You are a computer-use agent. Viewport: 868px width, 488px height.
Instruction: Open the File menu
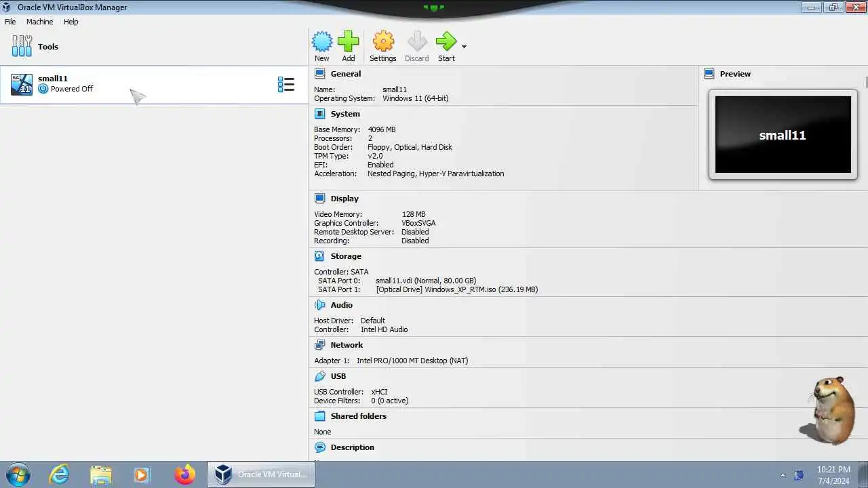10,22
